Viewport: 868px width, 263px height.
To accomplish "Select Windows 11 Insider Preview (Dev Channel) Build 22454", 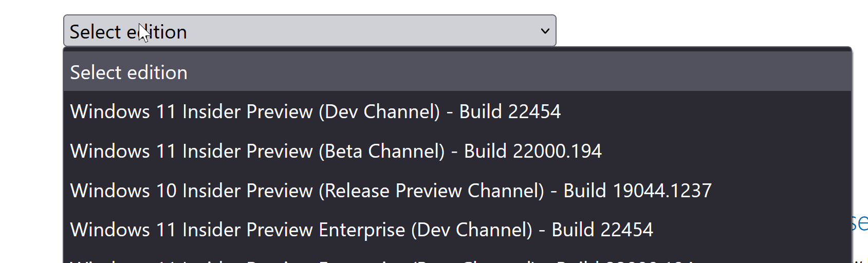I will point(457,111).
